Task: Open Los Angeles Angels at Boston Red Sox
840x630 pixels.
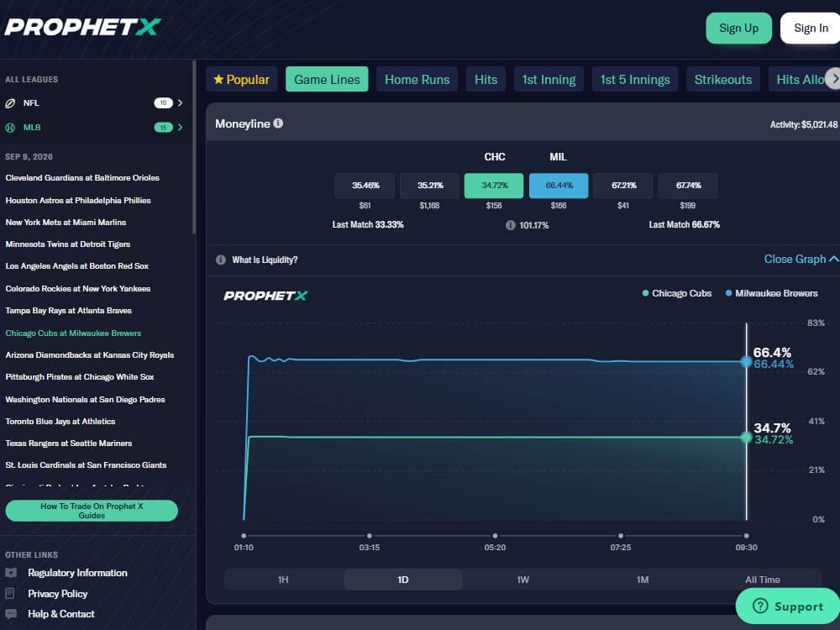Action: [x=77, y=266]
